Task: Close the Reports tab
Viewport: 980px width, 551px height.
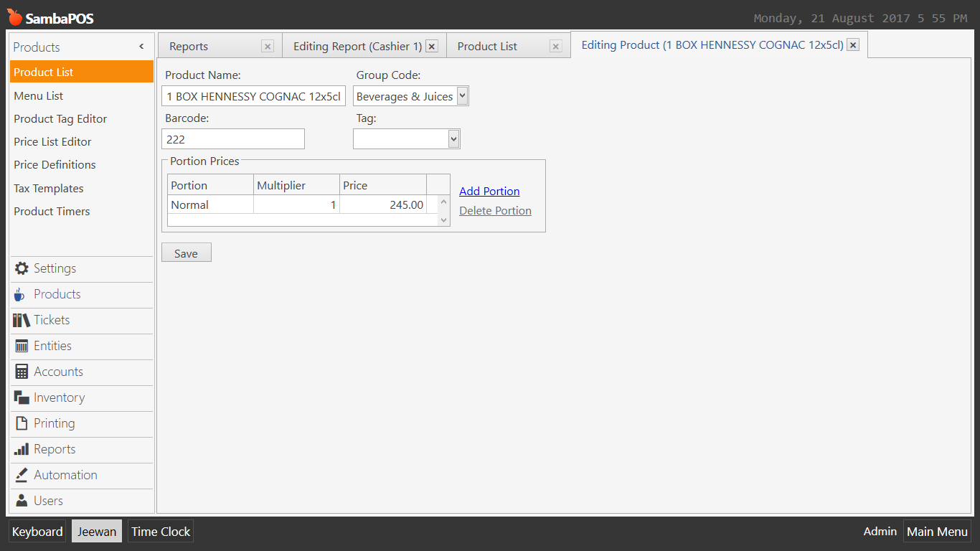Action: pyautogui.click(x=268, y=47)
